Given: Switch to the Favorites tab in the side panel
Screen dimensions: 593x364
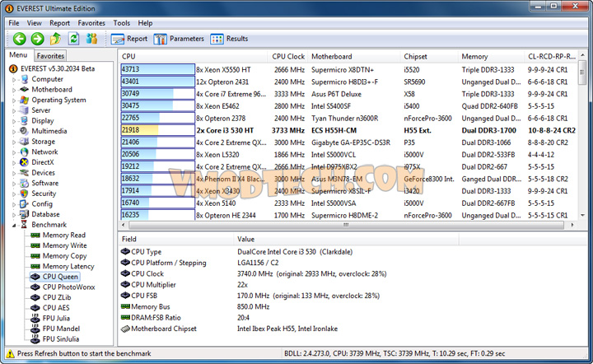Looking at the screenshot, I should click(x=50, y=56).
